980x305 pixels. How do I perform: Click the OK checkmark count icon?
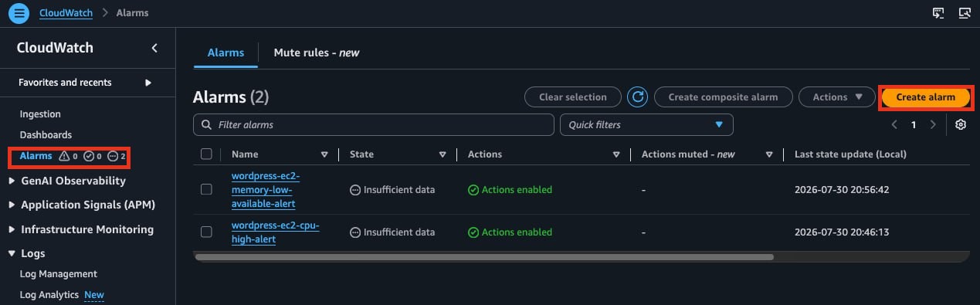[x=89, y=157]
